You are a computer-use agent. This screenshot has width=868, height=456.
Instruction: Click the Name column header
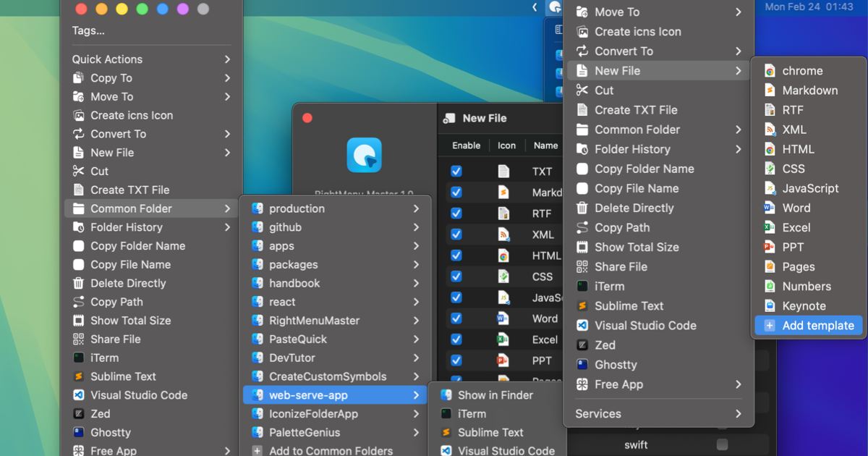546,145
